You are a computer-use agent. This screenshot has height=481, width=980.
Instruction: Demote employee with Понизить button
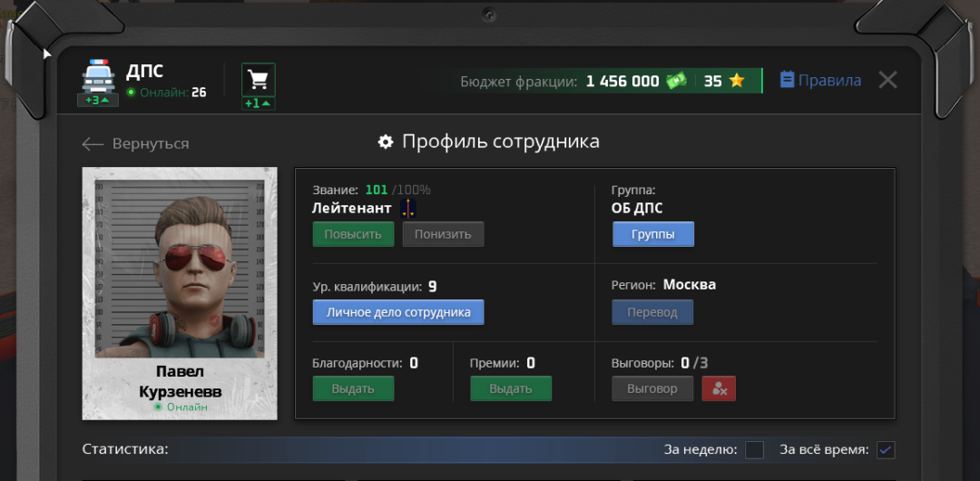click(443, 234)
